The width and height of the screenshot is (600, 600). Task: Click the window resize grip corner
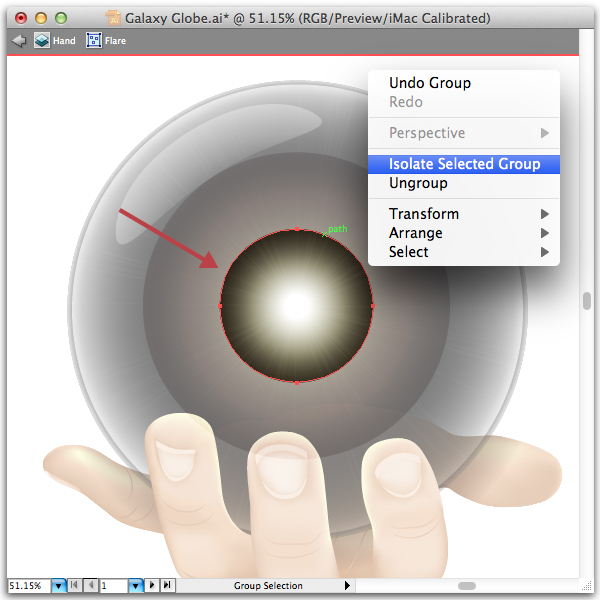pyautogui.click(x=586, y=586)
